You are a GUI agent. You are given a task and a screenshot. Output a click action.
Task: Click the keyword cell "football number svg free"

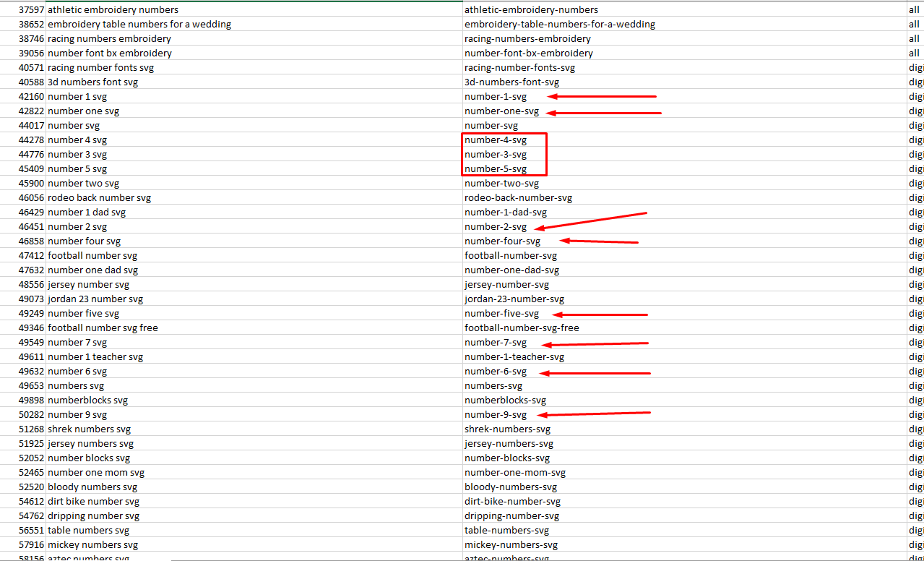[x=103, y=328]
